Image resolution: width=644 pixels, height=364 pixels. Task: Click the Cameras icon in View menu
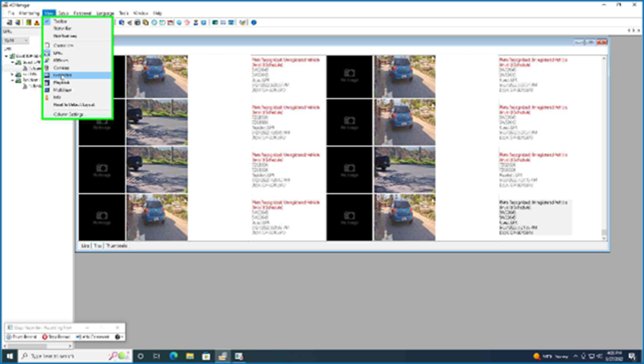[47, 68]
